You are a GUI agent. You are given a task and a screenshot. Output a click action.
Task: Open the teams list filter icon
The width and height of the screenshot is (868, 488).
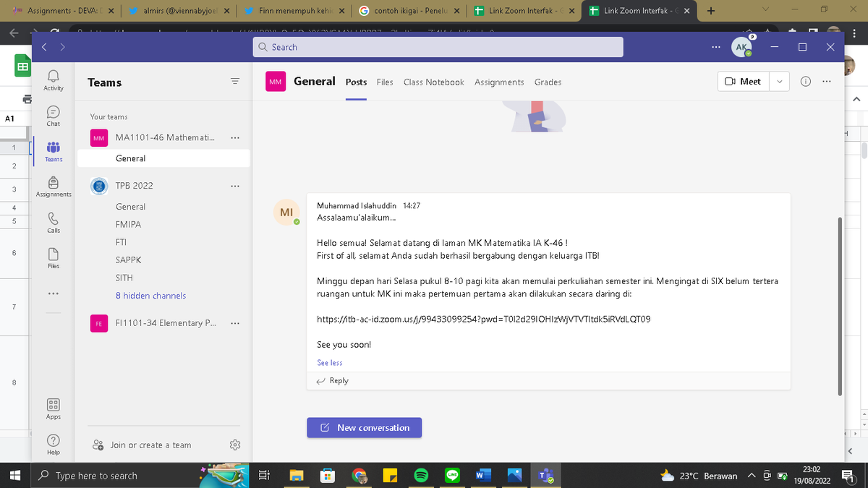(x=234, y=82)
